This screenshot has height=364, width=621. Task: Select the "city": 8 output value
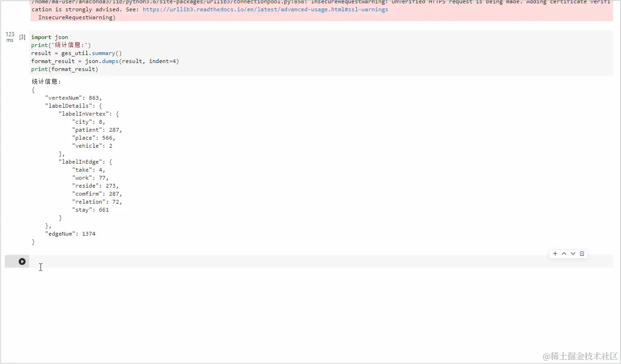point(89,122)
